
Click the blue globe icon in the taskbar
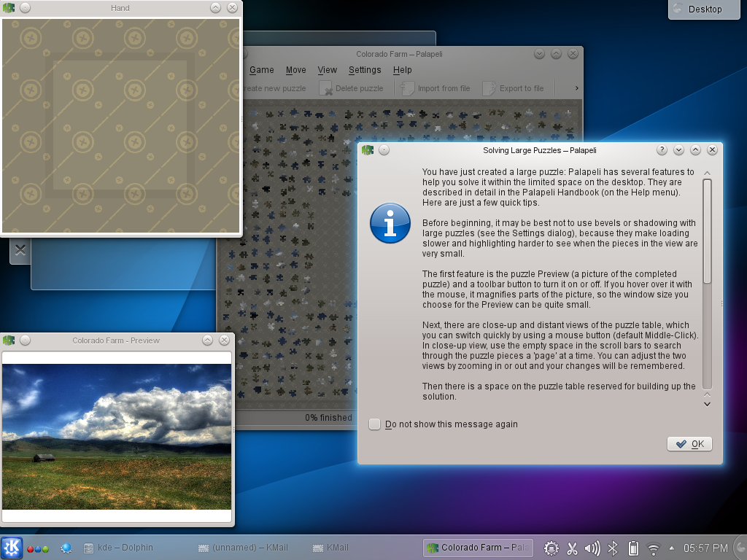click(66, 548)
